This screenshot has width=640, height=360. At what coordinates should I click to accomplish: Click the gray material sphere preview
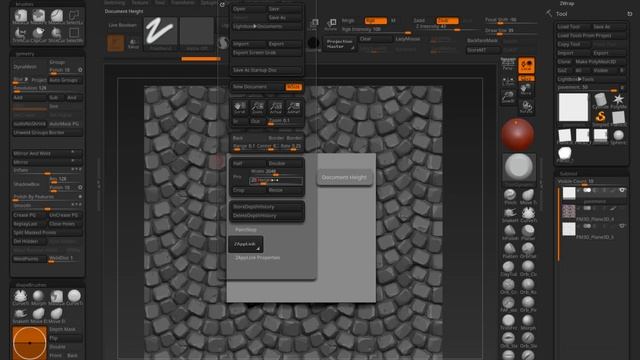(519, 167)
